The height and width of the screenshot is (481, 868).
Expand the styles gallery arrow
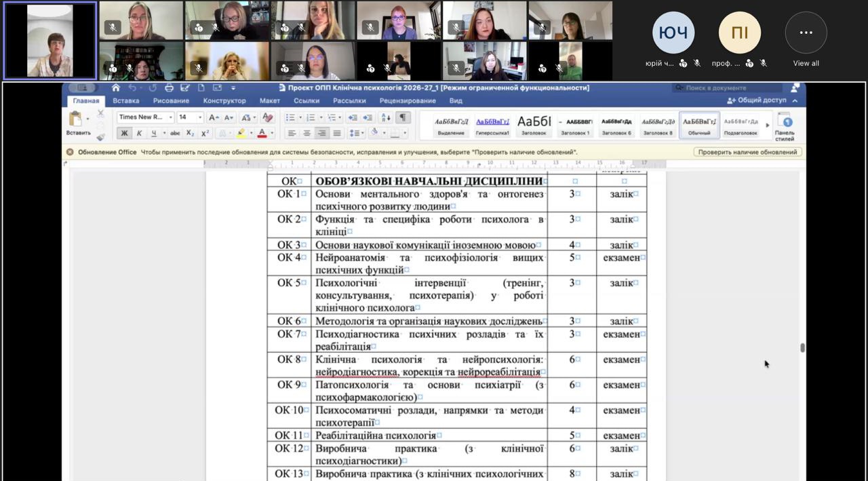(x=767, y=125)
